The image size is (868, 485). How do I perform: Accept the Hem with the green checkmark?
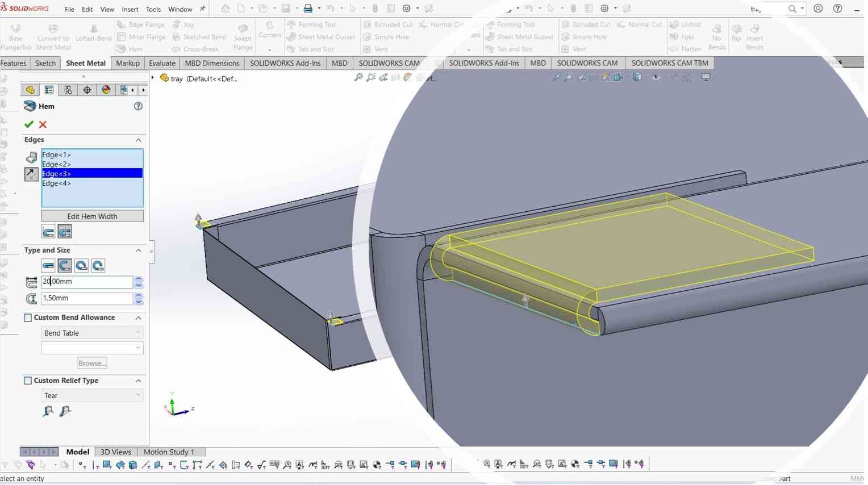point(29,124)
